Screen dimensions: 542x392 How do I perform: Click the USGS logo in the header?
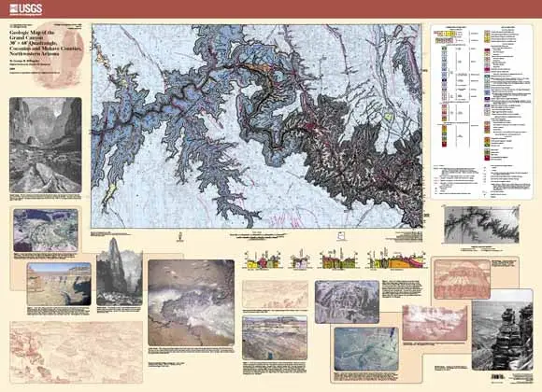point(26,8)
